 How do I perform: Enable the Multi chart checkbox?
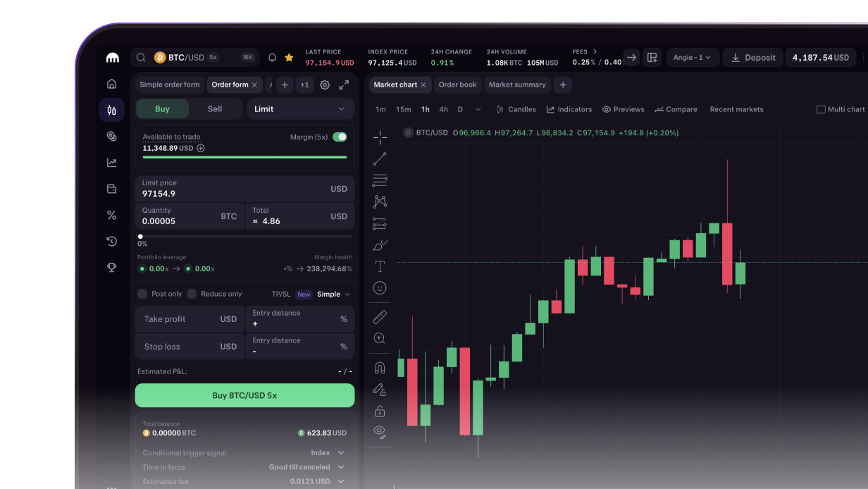[821, 109]
